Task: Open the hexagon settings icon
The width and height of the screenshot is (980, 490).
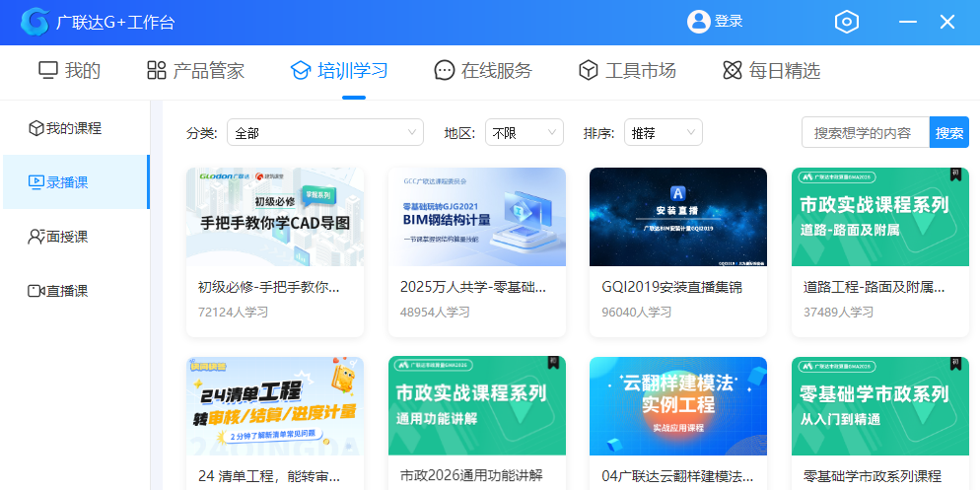Action: (x=847, y=22)
